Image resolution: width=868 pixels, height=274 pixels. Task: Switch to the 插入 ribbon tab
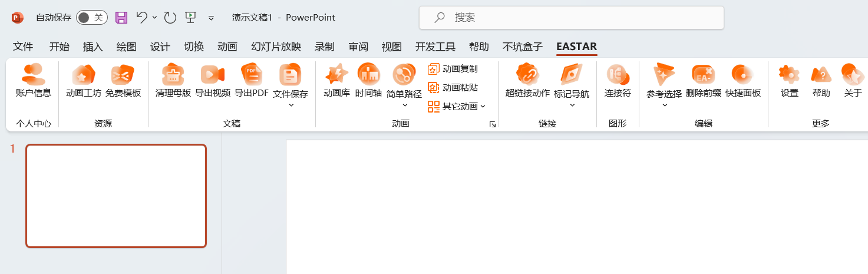point(93,47)
